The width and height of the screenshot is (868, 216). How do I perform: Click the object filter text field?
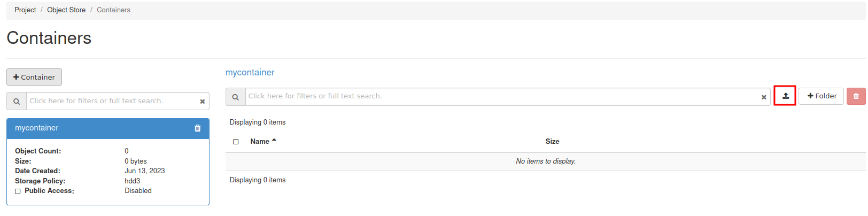pos(501,97)
